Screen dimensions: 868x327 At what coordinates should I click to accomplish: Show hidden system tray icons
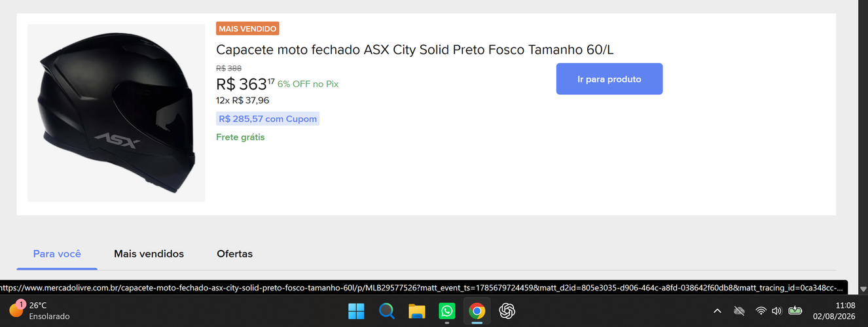tap(717, 311)
